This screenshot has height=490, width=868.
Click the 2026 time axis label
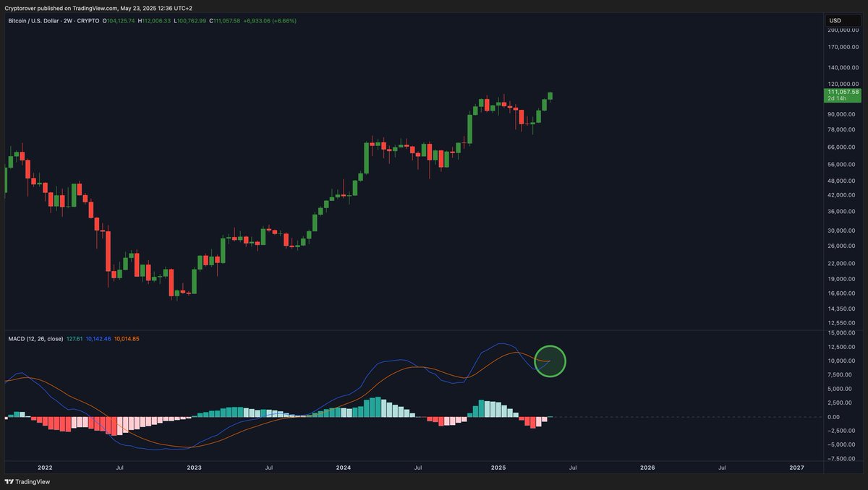647,468
